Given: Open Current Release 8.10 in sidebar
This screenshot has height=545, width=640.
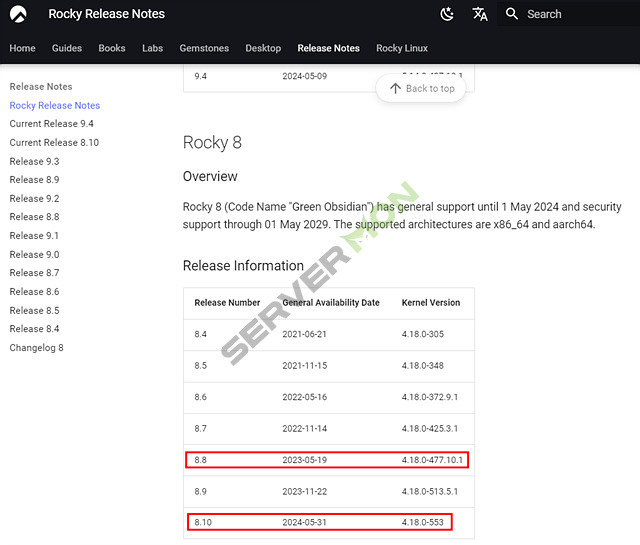Looking at the screenshot, I should pyautogui.click(x=54, y=142).
